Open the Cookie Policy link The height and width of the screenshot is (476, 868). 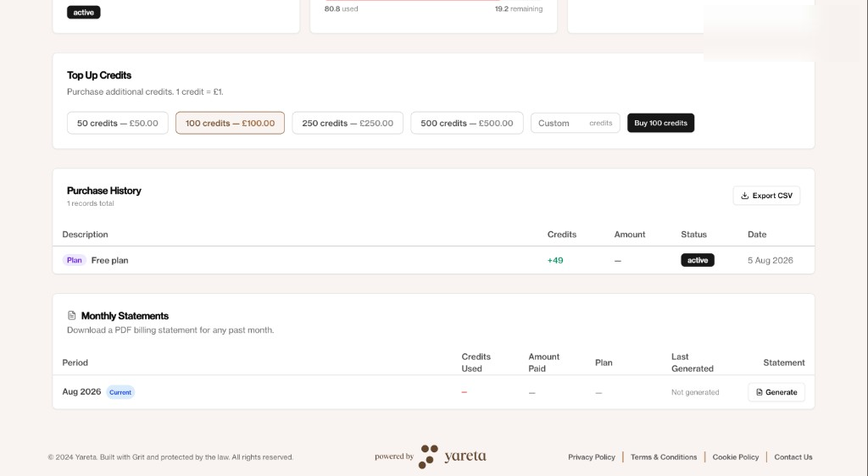[x=735, y=457]
